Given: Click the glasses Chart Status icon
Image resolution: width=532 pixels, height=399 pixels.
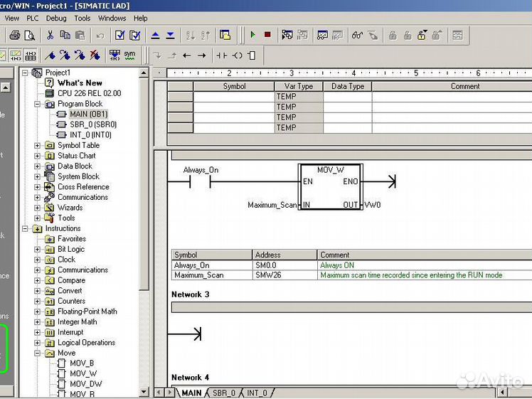Looking at the screenshot, I should click(357, 35).
